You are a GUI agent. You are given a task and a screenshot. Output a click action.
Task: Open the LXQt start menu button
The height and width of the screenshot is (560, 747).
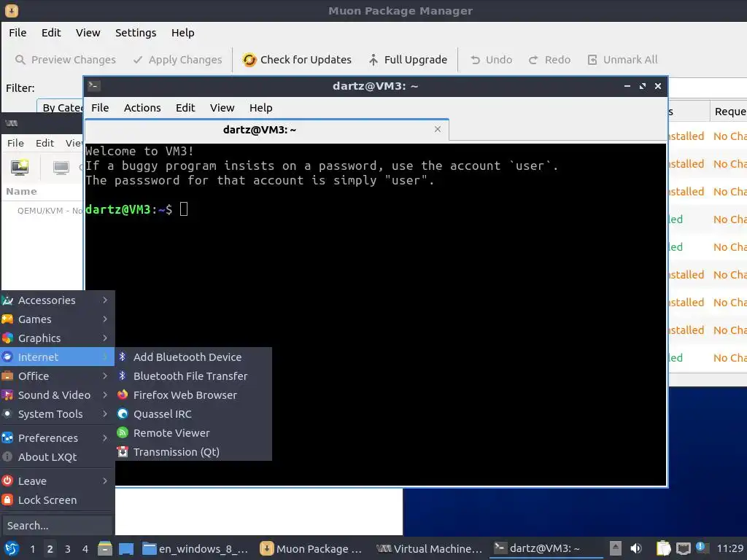(x=12, y=548)
